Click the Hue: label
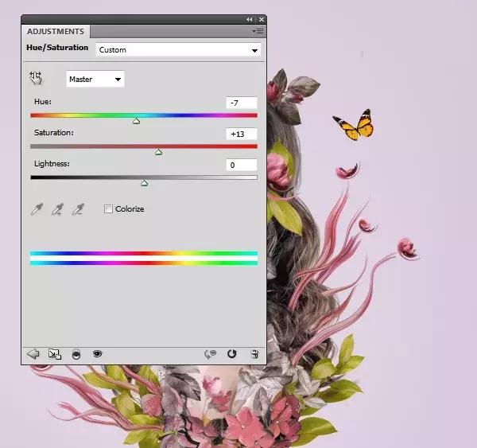Viewport: 477px width, 448px height. click(43, 102)
